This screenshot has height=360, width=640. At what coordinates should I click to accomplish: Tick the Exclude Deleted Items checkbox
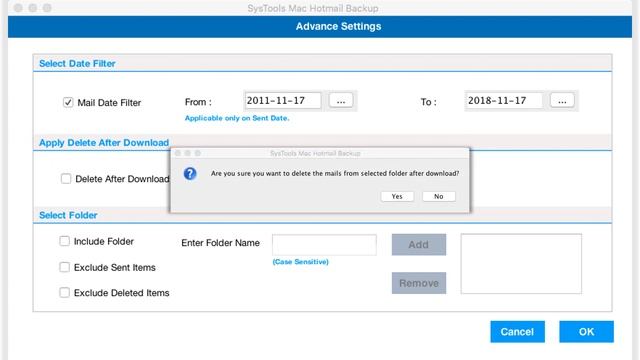tap(64, 293)
